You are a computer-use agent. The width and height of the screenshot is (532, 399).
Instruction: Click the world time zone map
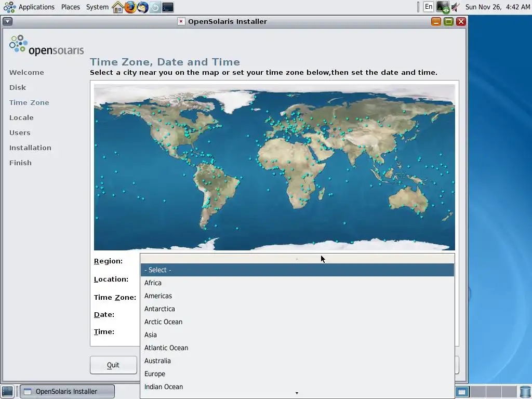[274, 167]
